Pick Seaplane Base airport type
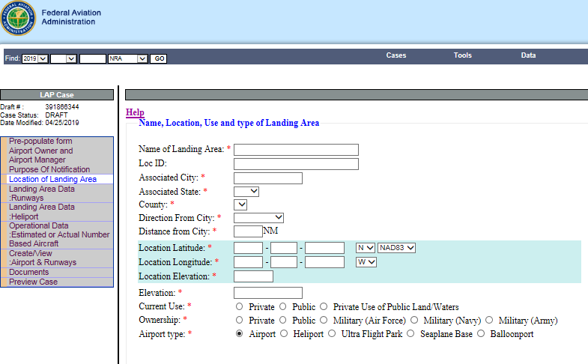The height and width of the screenshot is (364, 588). click(410, 334)
